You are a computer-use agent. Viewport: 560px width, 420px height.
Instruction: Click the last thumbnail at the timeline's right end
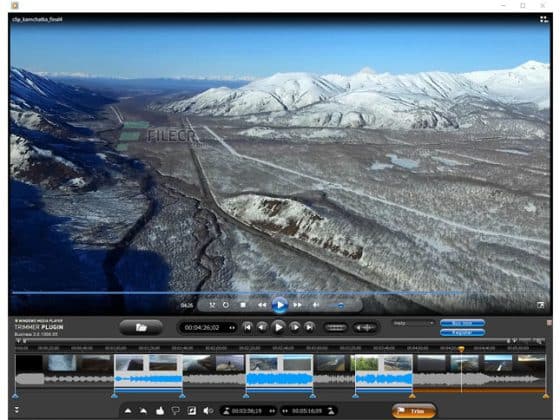(x=531, y=364)
